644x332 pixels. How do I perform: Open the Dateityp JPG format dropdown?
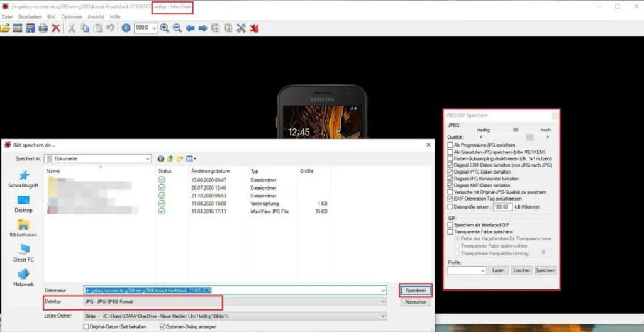383,302
